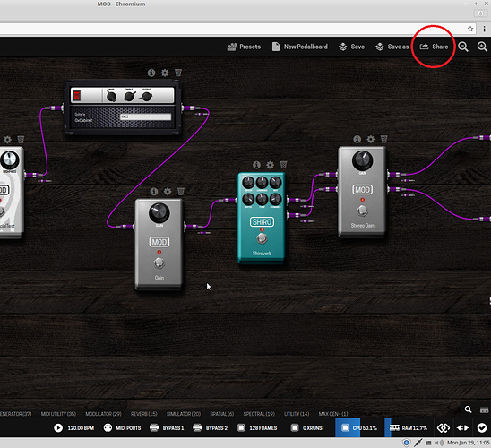Image resolution: width=491 pixels, height=448 pixels.
Task: Zoom in the pedalboard view
Action: (482, 47)
